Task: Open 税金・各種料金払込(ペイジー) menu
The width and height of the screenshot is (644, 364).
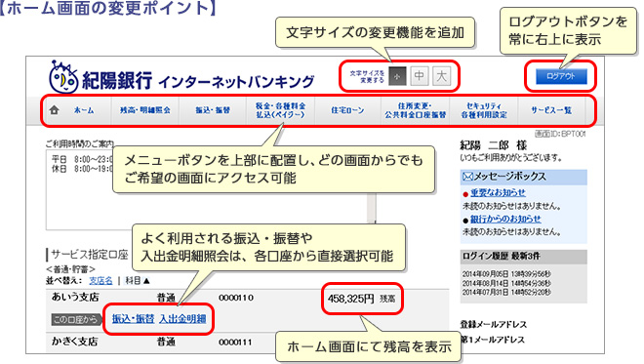Action: [280, 110]
